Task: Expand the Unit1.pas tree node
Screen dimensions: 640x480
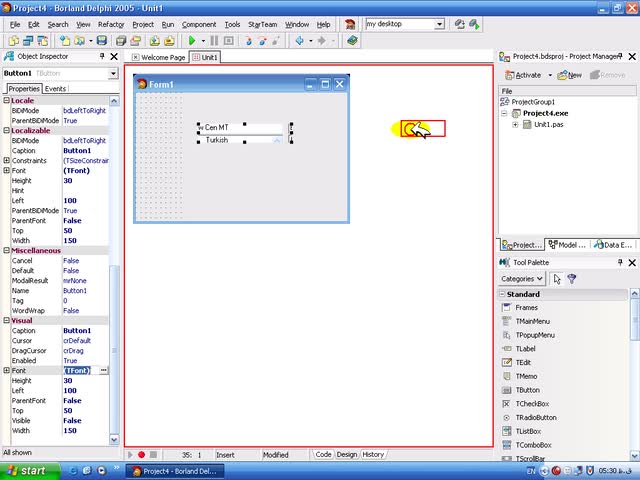Action: pyautogui.click(x=515, y=124)
